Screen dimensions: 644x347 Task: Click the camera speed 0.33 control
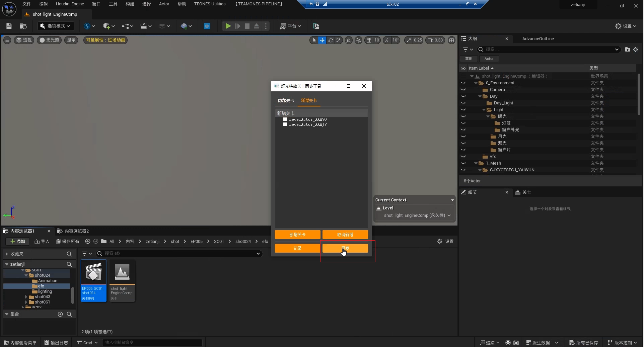435,40
